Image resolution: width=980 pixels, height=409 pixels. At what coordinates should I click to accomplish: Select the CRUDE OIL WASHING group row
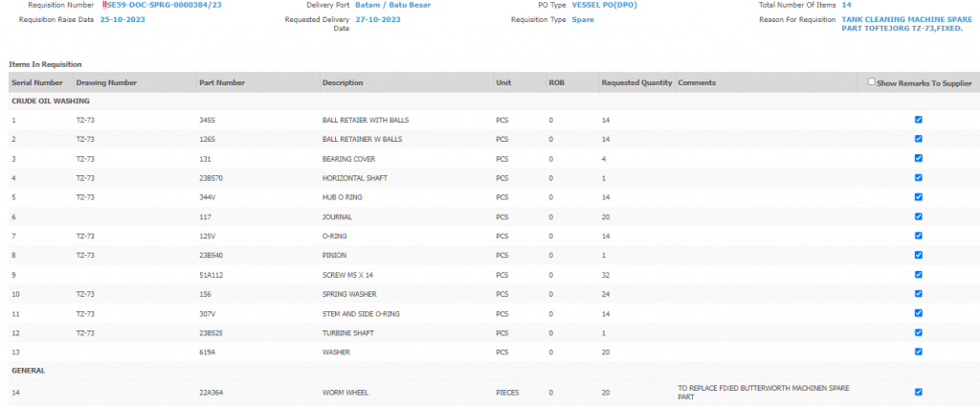click(x=51, y=101)
